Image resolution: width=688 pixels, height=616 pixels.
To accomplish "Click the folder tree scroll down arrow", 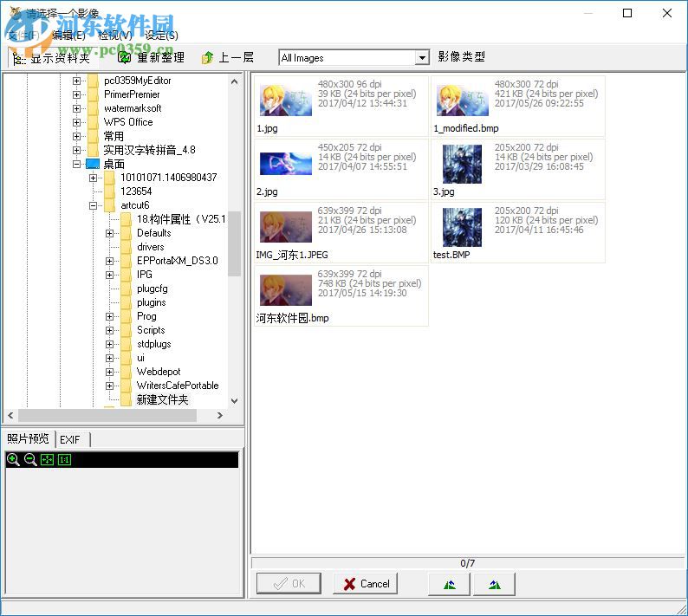I will tap(234, 401).
